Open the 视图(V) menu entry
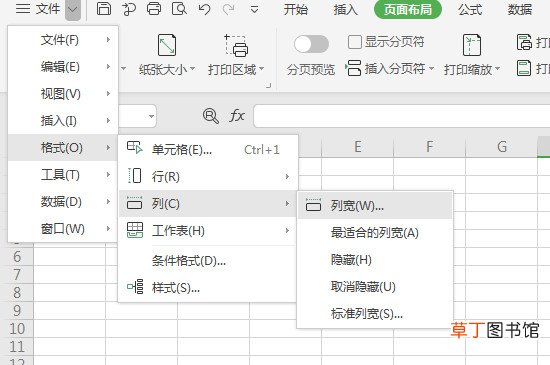Screen dimensions: 550x365 click(63, 94)
